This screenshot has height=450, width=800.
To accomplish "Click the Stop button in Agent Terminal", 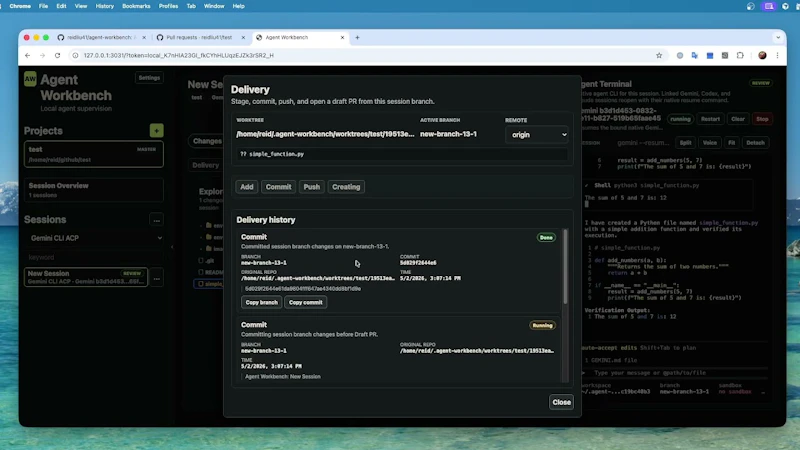I will pyautogui.click(x=762, y=119).
